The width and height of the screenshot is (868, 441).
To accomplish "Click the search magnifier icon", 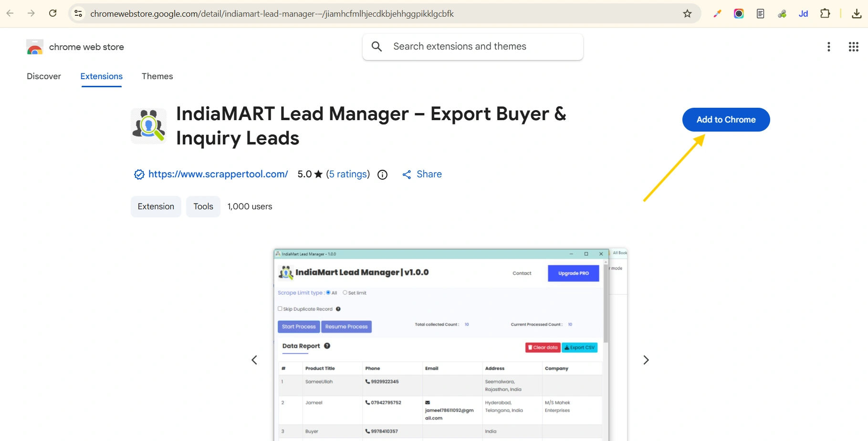I will coord(376,46).
